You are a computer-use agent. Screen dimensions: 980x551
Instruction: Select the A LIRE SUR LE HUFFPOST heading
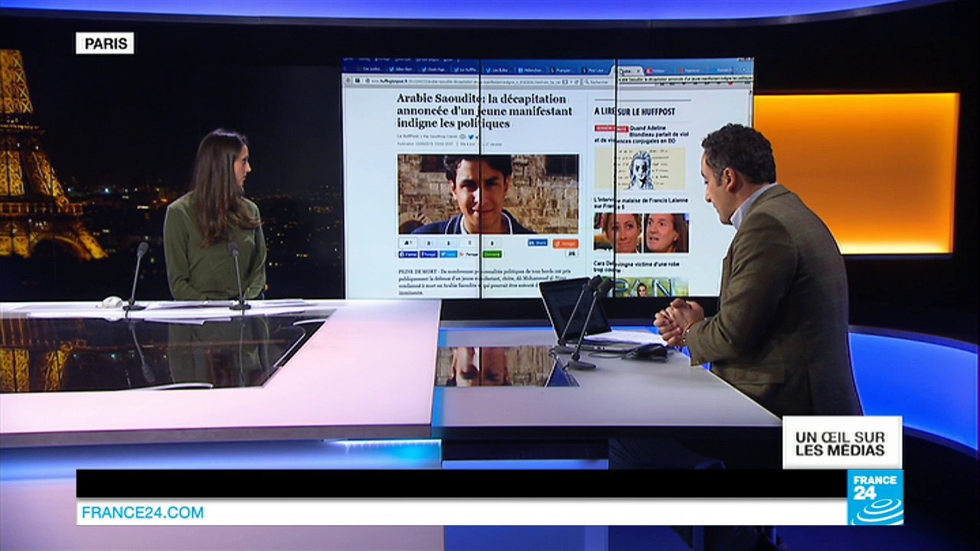(x=635, y=112)
